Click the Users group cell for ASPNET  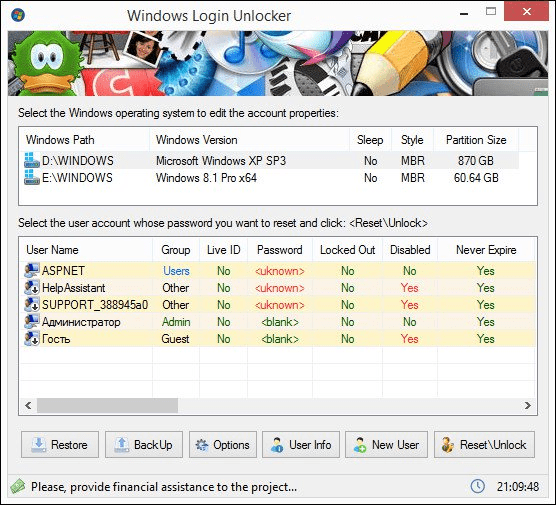coord(176,271)
